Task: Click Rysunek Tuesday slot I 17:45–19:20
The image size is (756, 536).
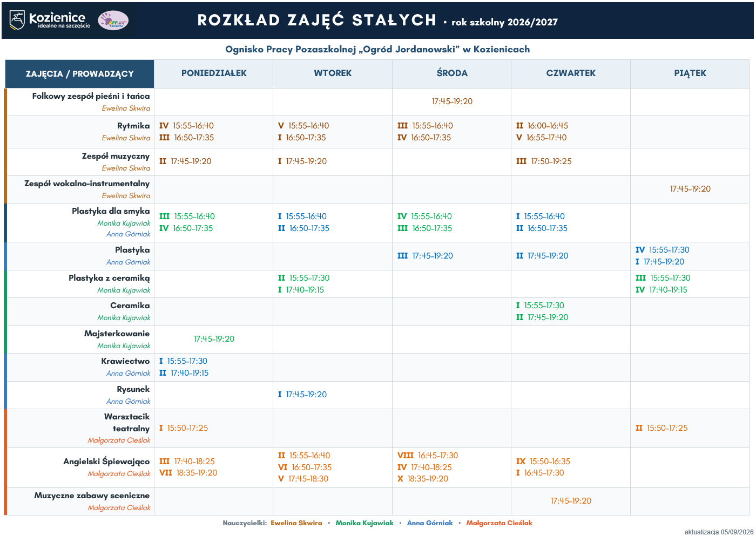Action: (x=302, y=395)
